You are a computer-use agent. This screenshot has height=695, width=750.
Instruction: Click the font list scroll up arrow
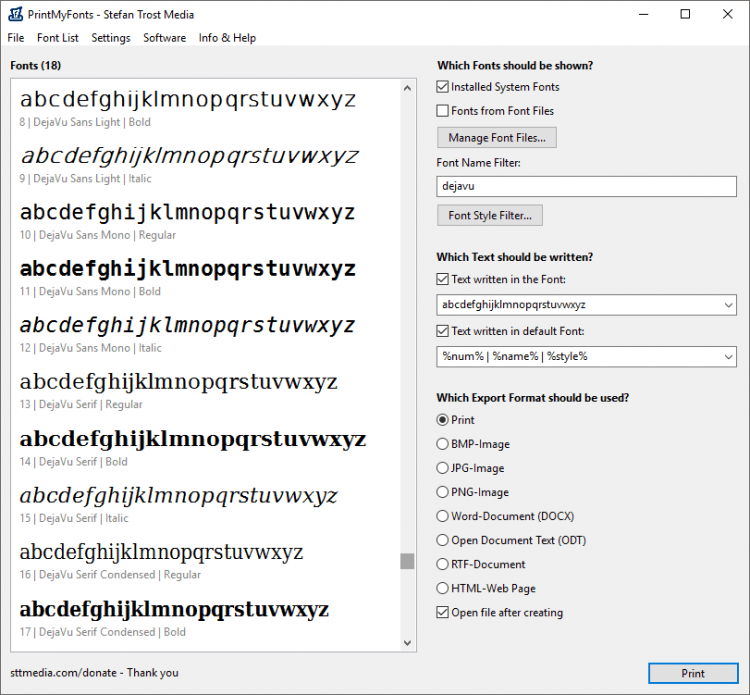[x=407, y=89]
